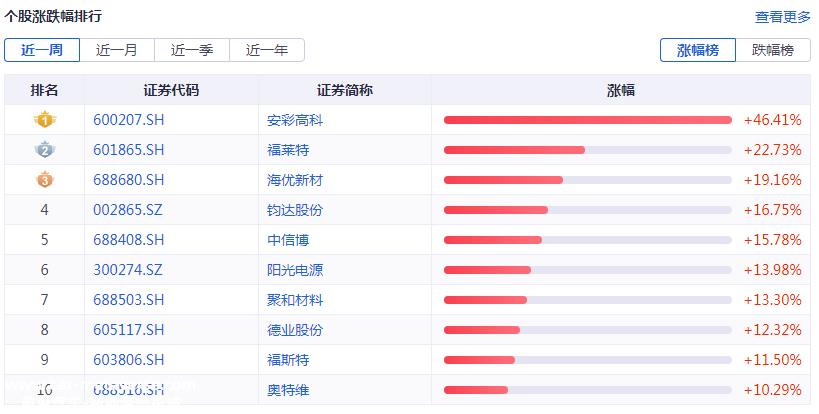Switch to the 近一月 tab
This screenshot has width=819, height=414.
click(x=116, y=50)
